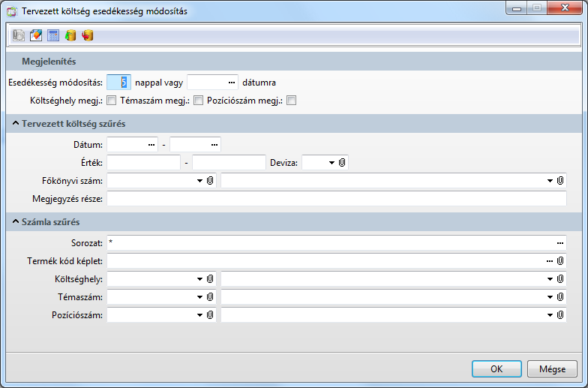This screenshot has width=588, height=388.
Task: Open second Pozíciószám dropdown arrow
Action: coord(550,315)
